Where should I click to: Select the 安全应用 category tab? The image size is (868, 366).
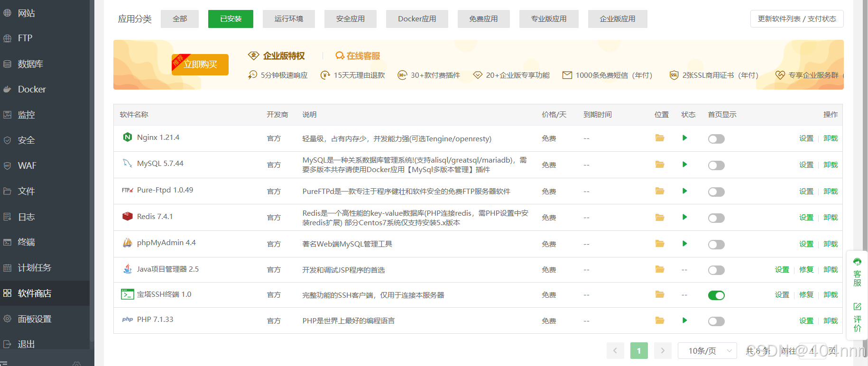click(x=351, y=19)
